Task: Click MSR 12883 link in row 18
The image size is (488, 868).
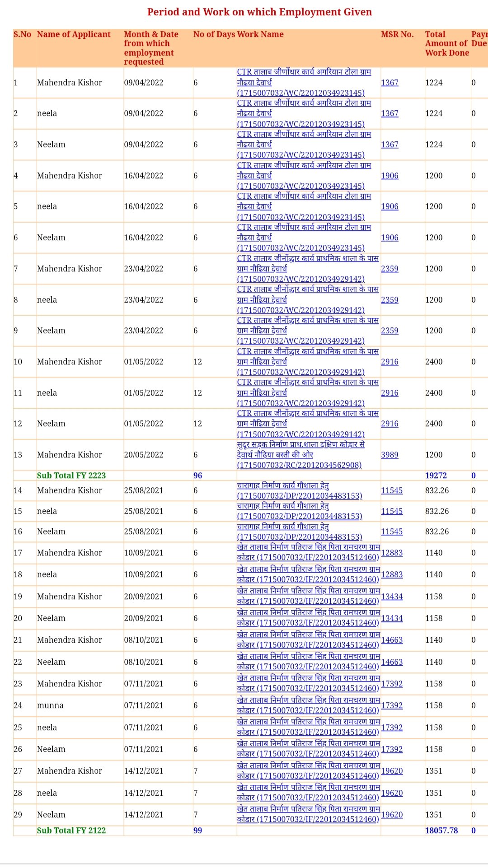Action: pos(391,574)
